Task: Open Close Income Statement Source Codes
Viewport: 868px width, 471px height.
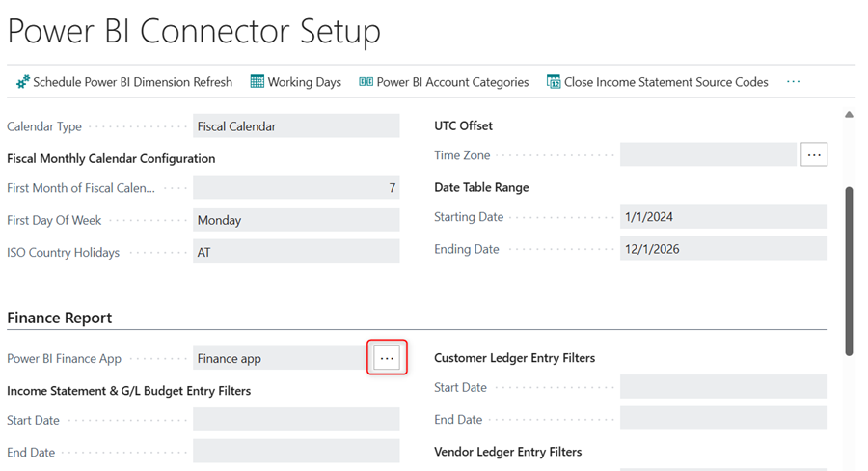Action: click(665, 82)
